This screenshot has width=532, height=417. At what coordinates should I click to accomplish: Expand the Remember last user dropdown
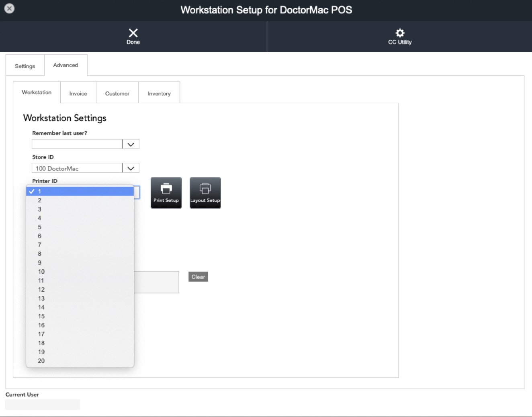[131, 144]
